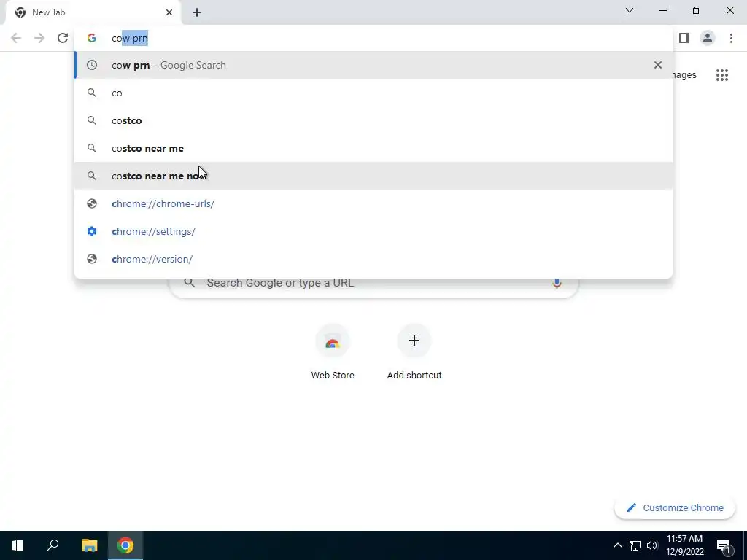Open the notification center icon

click(724, 545)
